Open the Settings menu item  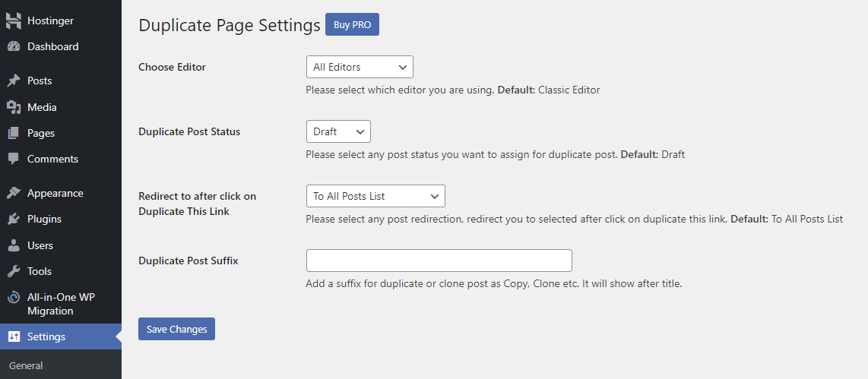(x=46, y=336)
